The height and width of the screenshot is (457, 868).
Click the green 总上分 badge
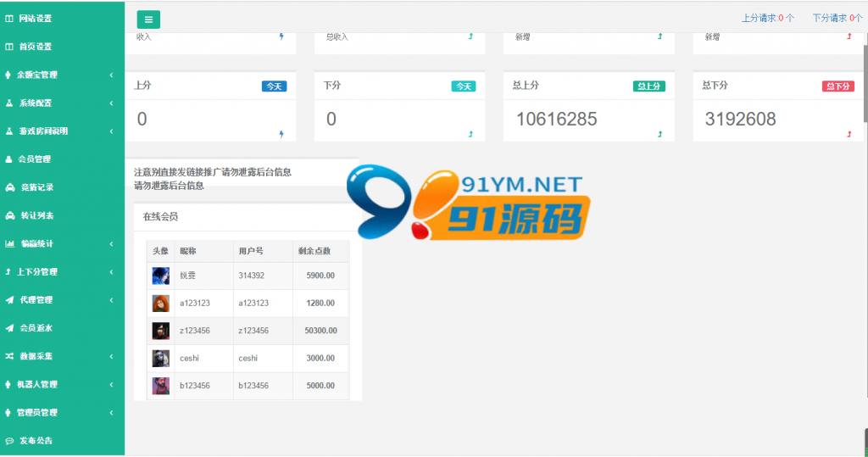(648, 86)
